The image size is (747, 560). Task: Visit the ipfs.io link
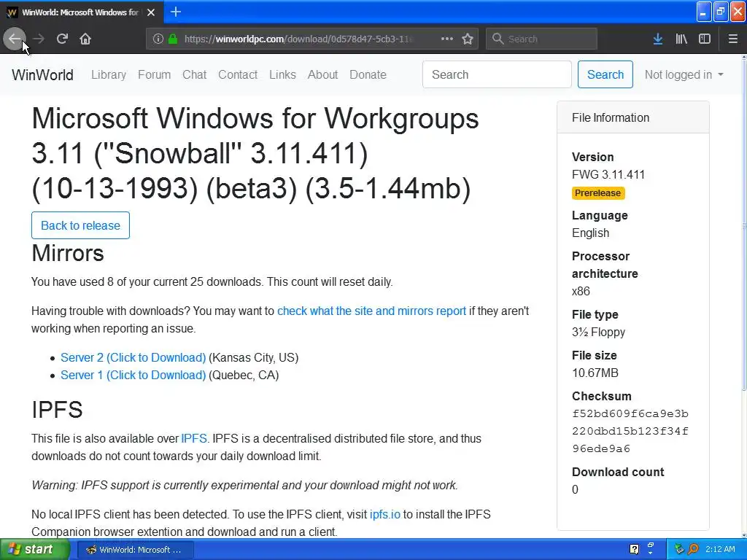point(385,514)
